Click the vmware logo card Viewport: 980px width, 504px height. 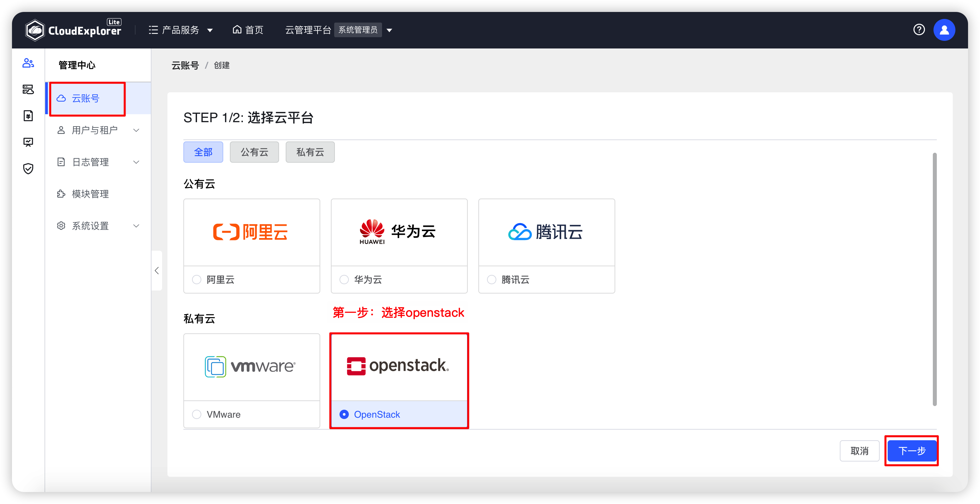[x=251, y=367]
